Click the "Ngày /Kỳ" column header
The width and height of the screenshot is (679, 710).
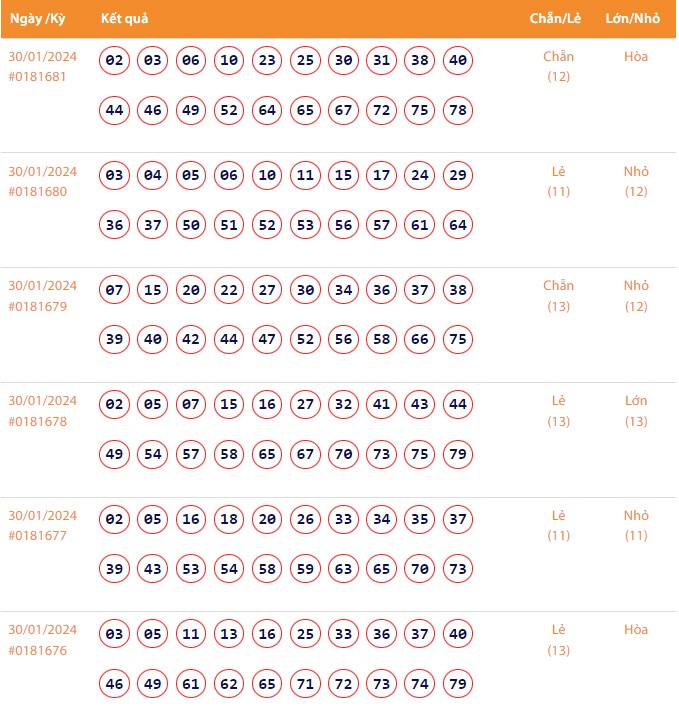point(38,19)
